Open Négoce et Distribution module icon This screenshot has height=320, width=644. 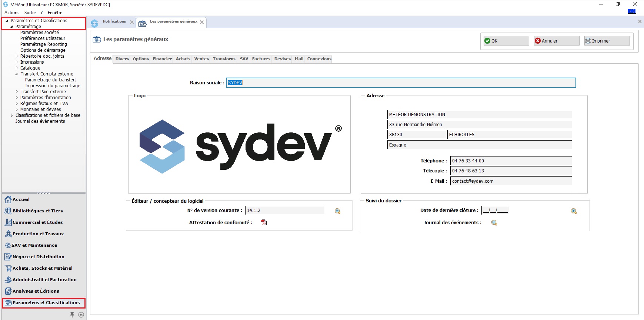point(8,257)
